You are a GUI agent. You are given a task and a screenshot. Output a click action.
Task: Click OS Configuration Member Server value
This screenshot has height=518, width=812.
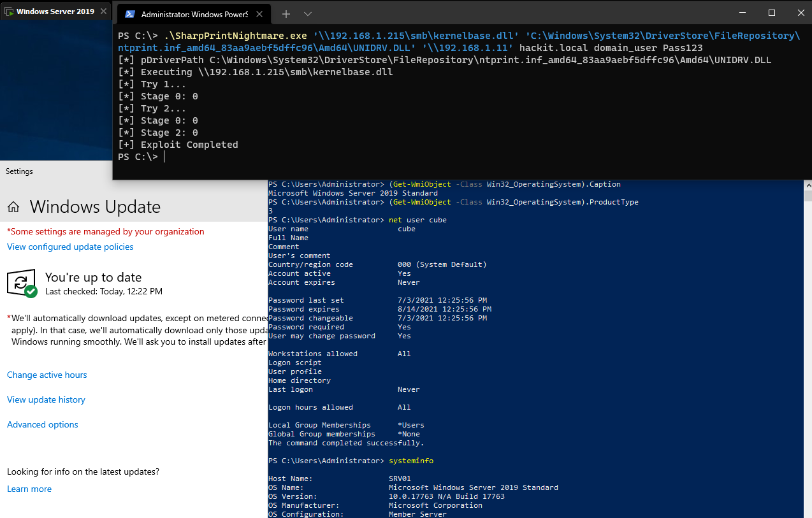pos(417,514)
